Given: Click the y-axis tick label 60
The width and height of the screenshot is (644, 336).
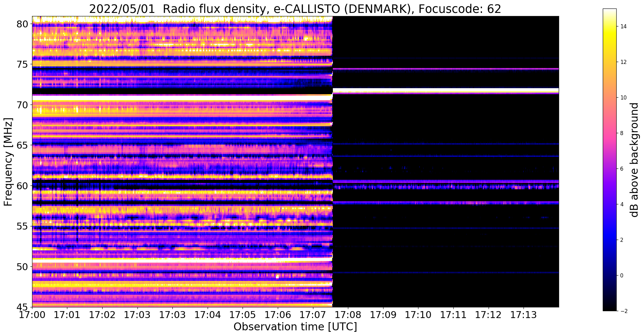Looking at the screenshot, I should point(23,186).
